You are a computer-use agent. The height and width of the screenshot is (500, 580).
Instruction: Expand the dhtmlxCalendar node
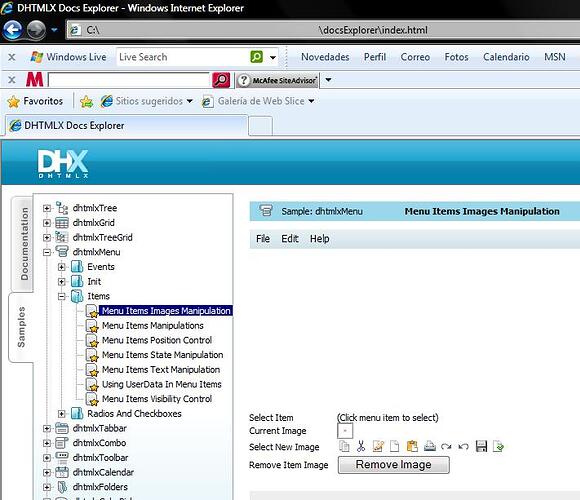click(47, 473)
